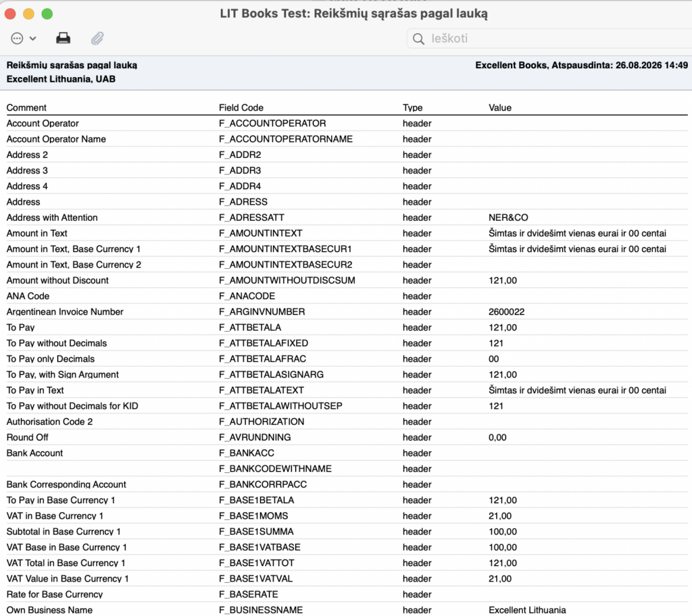
Task: Select 'VAT in Base Currency 1' comment
Action: 55,516
